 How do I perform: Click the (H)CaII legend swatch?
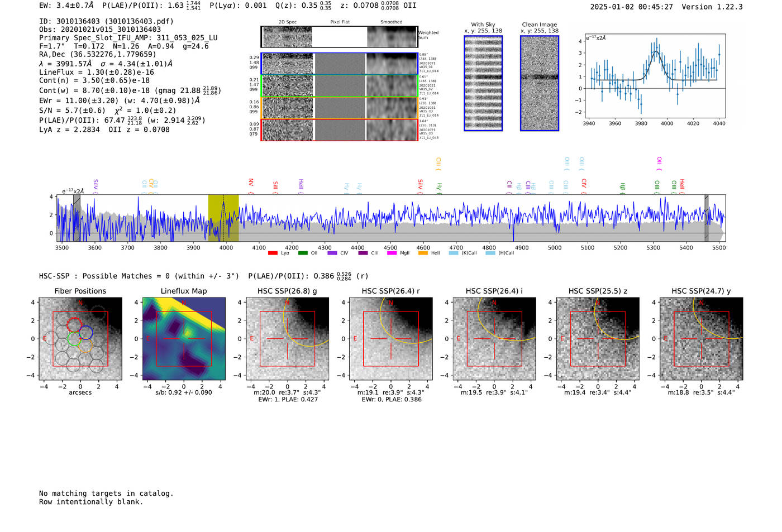pos(490,253)
